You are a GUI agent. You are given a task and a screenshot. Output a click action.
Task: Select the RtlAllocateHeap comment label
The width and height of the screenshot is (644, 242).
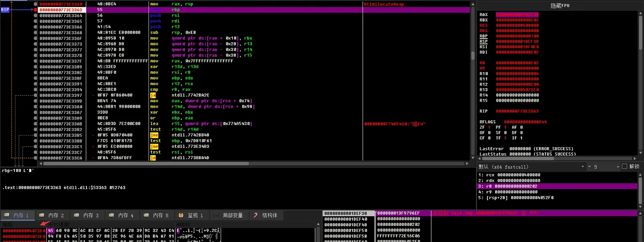click(384, 4)
